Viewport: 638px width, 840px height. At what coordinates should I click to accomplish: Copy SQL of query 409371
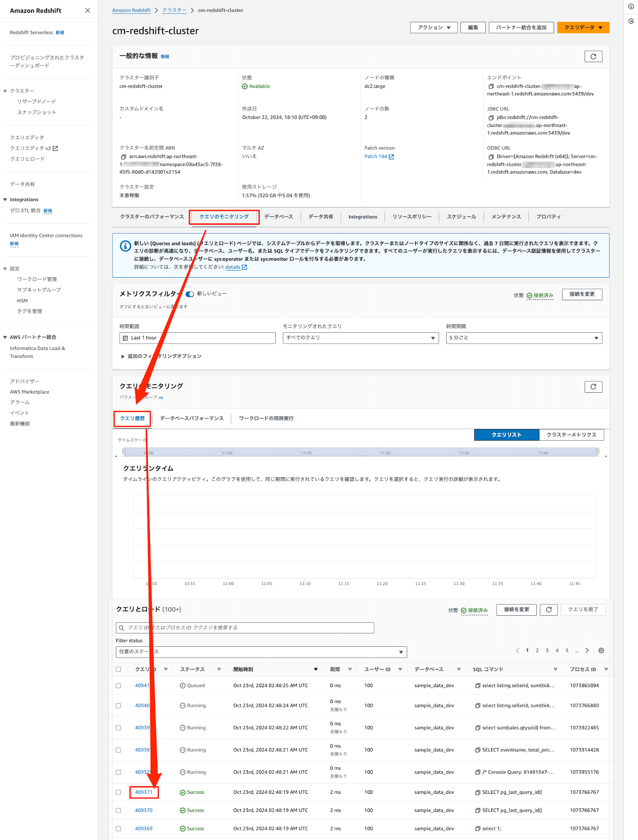478,793
